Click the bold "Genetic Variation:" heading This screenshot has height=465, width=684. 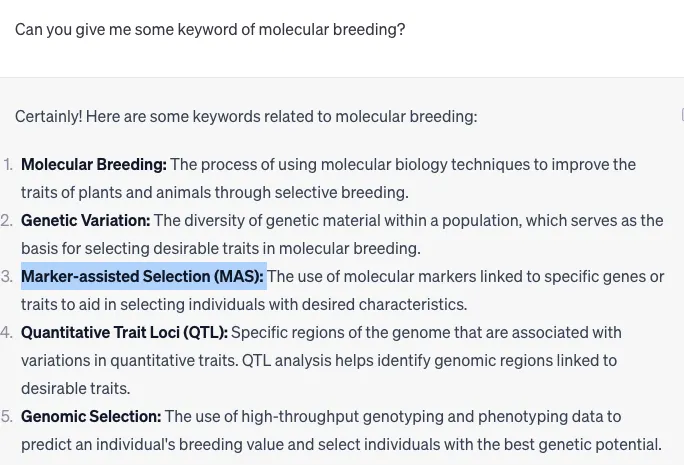click(x=86, y=220)
